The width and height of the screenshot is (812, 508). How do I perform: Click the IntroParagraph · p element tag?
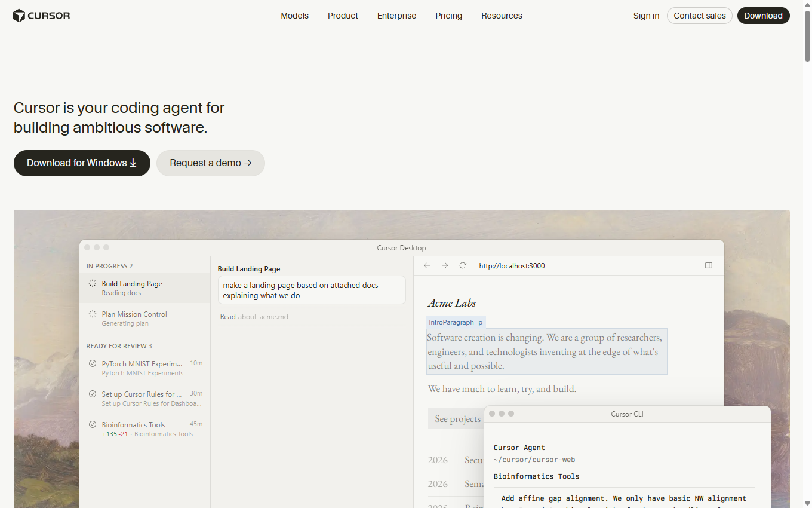tap(456, 322)
